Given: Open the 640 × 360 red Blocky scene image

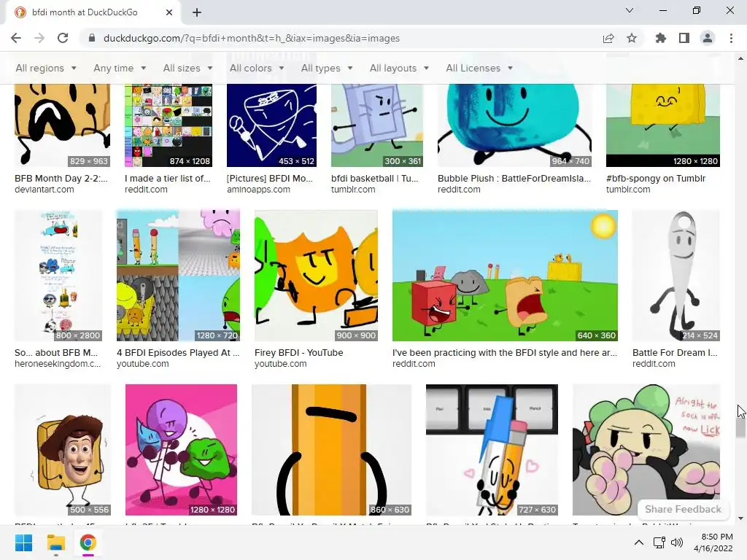Looking at the screenshot, I should [x=505, y=275].
